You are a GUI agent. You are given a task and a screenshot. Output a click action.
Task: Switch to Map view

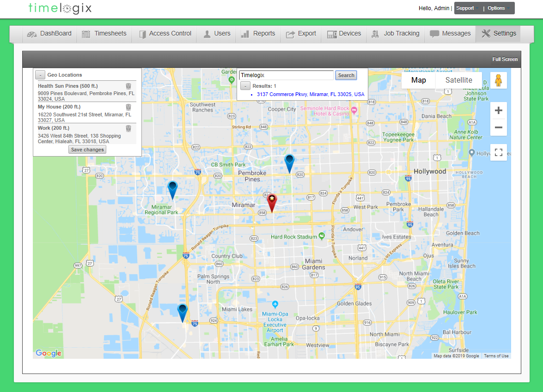pyautogui.click(x=418, y=80)
